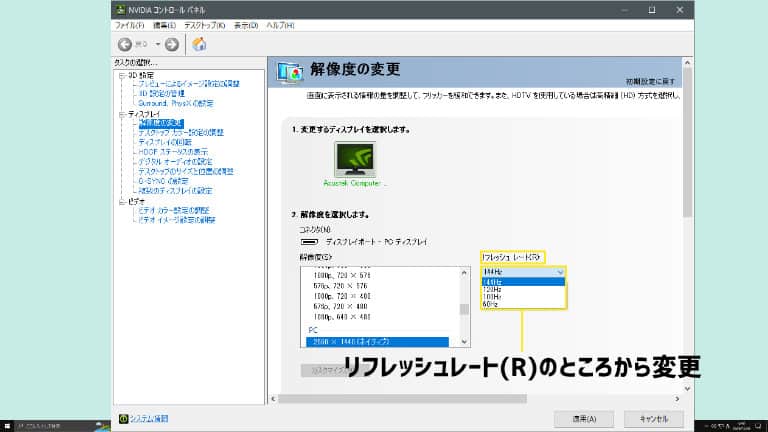Screen dimensions: 768x432
Task: Open プレビューによるイメージ設定の調整
Action: point(189,84)
